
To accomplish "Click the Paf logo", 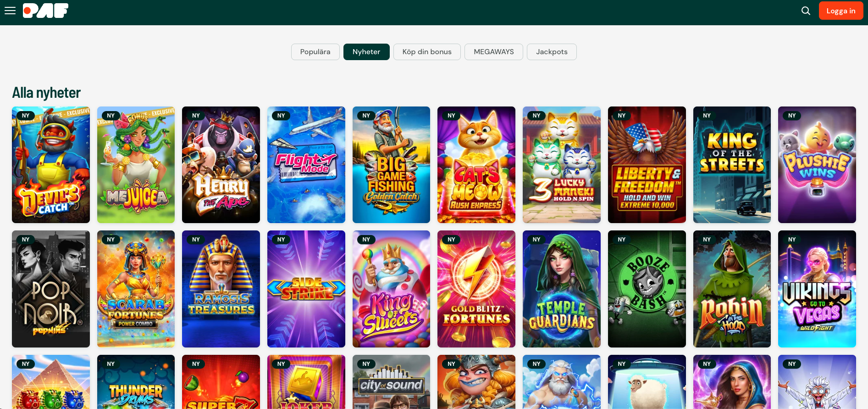I will coord(45,11).
